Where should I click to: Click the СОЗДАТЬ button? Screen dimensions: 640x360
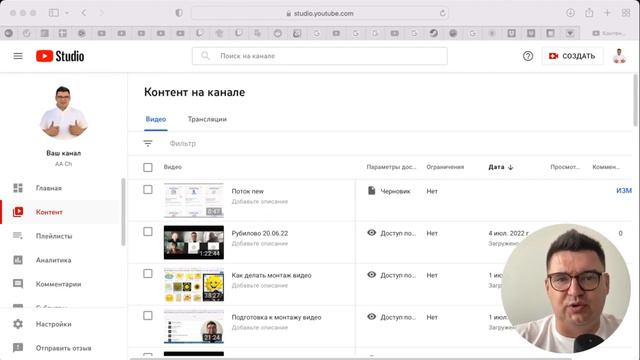tap(572, 56)
